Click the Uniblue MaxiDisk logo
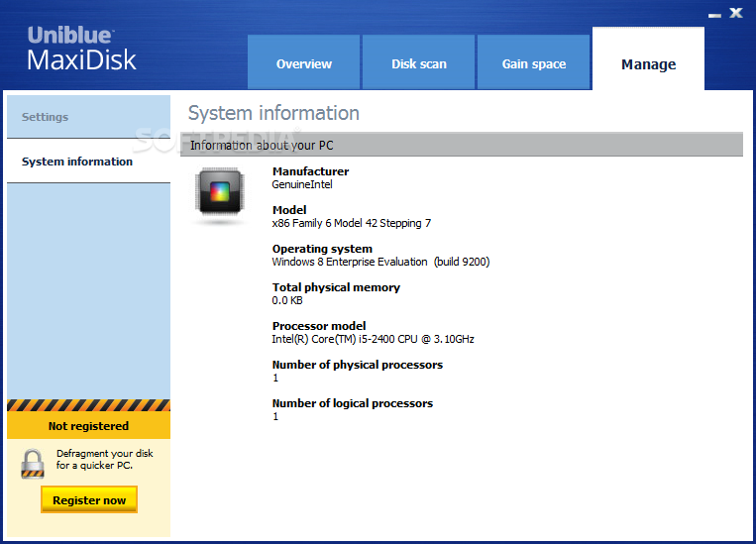 (81, 50)
